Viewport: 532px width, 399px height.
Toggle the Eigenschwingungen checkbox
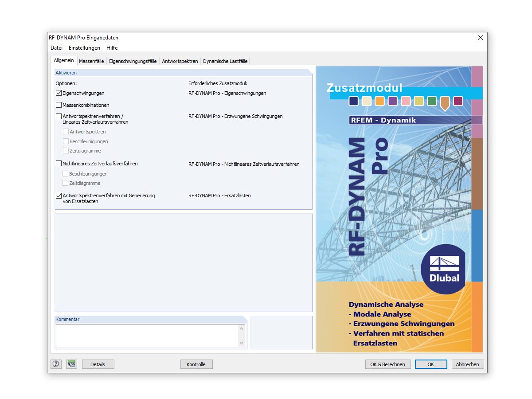59,93
